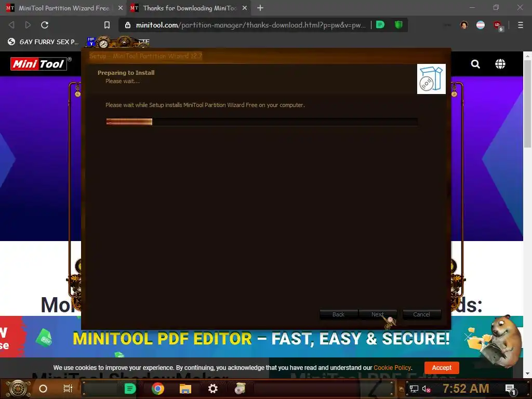Click the Next button in Setup
Screen dimensions: 532x399
click(x=378, y=314)
